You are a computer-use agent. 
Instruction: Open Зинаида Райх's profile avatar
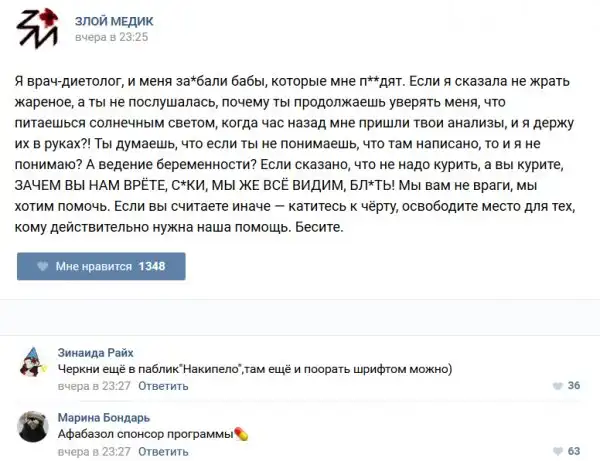pyautogui.click(x=34, y=361)
